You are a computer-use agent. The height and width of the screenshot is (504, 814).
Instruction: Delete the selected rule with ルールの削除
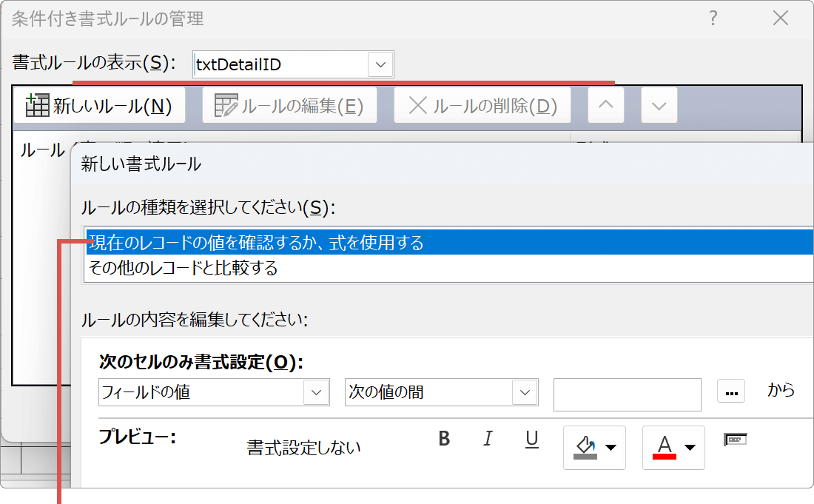(482, 104)
